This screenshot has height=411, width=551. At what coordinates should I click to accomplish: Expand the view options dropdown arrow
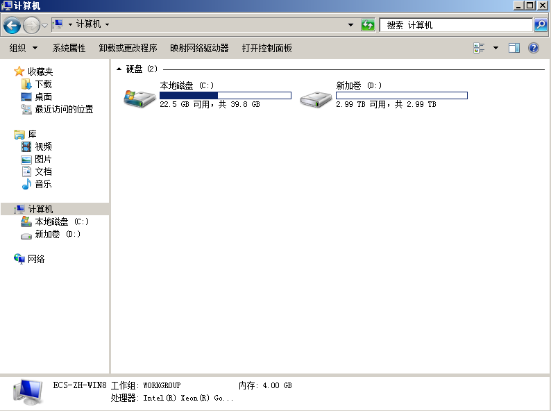[495, 48]
